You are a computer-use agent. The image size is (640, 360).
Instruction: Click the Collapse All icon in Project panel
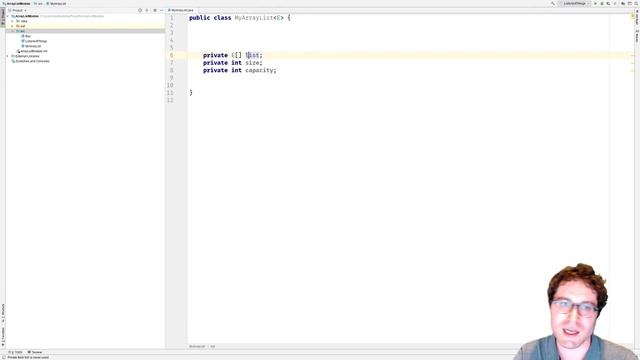[x=147, y=10]
